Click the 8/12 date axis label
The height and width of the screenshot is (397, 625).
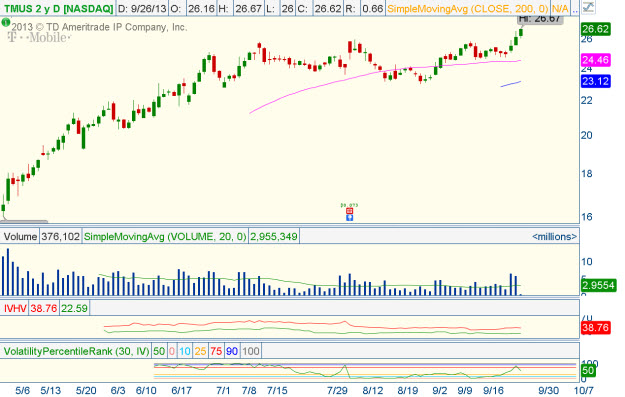[373, 390]
